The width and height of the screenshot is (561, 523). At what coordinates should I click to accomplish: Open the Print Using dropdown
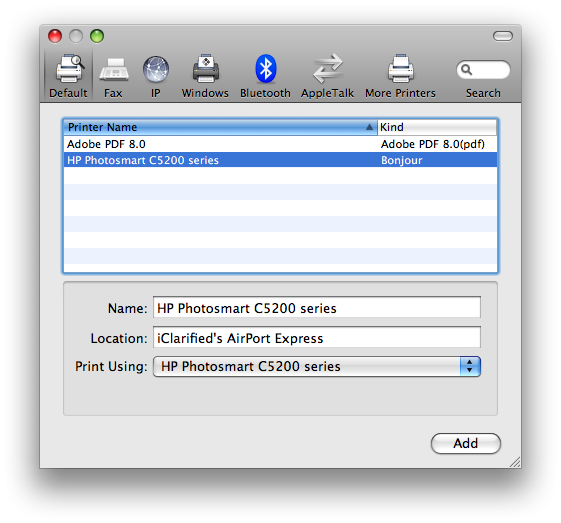[x=317, y=366]
